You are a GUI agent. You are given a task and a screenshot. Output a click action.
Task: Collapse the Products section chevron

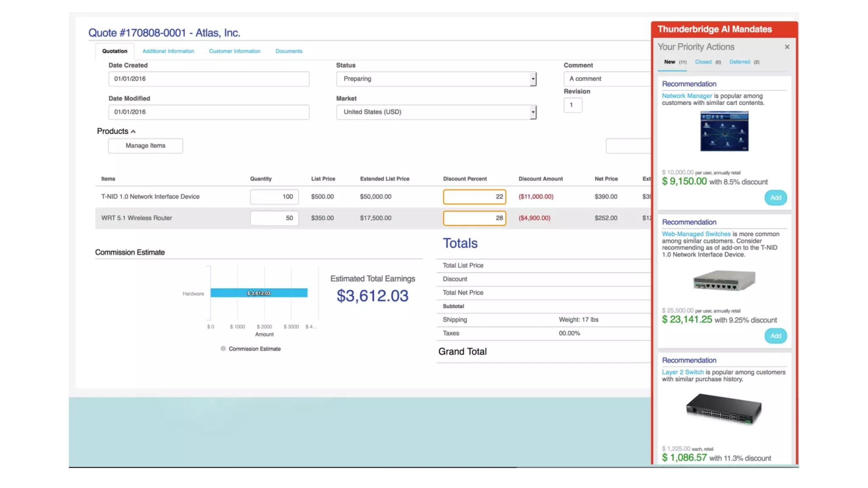133,132
